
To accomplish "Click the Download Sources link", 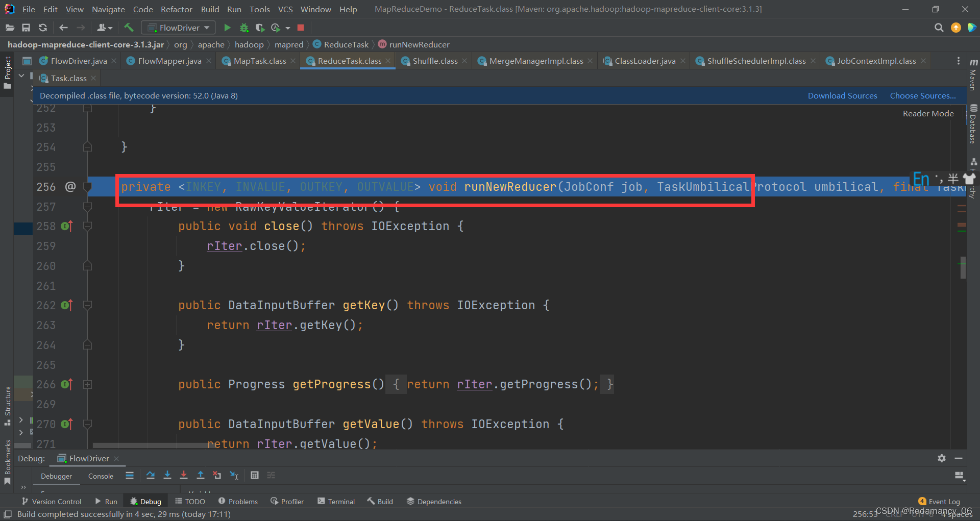I will tap(842, 95).
